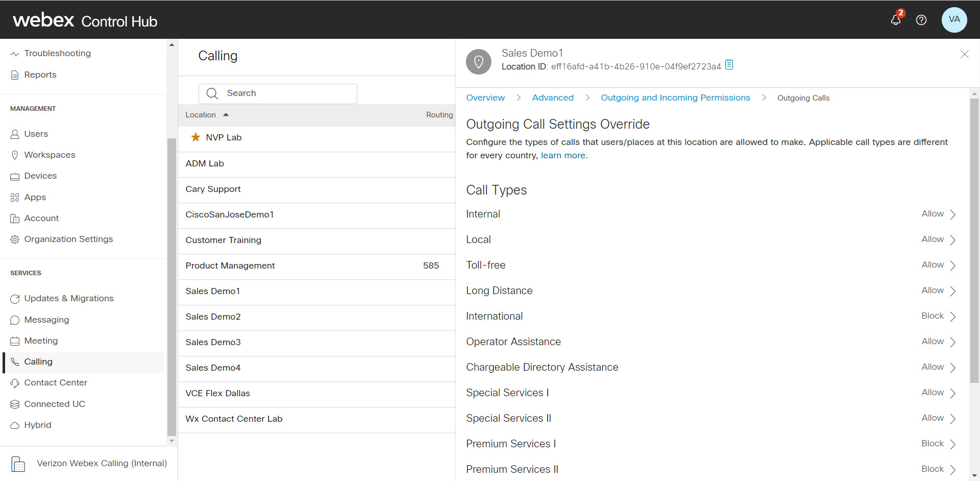Sort by the Location column header

[201, 115]
